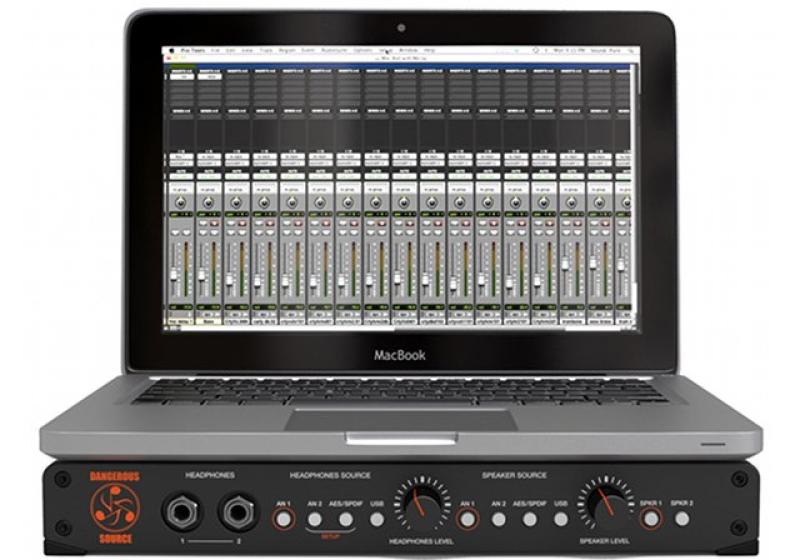Click headphone jack 2 on Dangerous Source
This screenshot has height=560, width=800.
point(238,512)
